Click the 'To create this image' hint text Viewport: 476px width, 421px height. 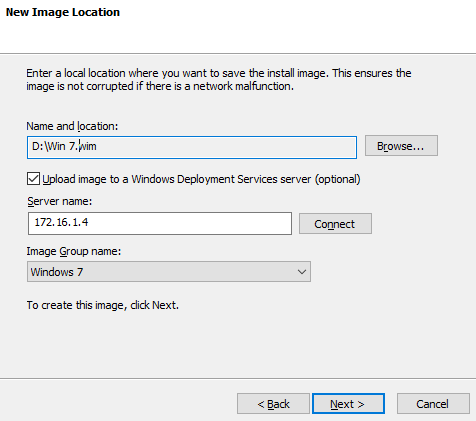(x=103, y=305)
